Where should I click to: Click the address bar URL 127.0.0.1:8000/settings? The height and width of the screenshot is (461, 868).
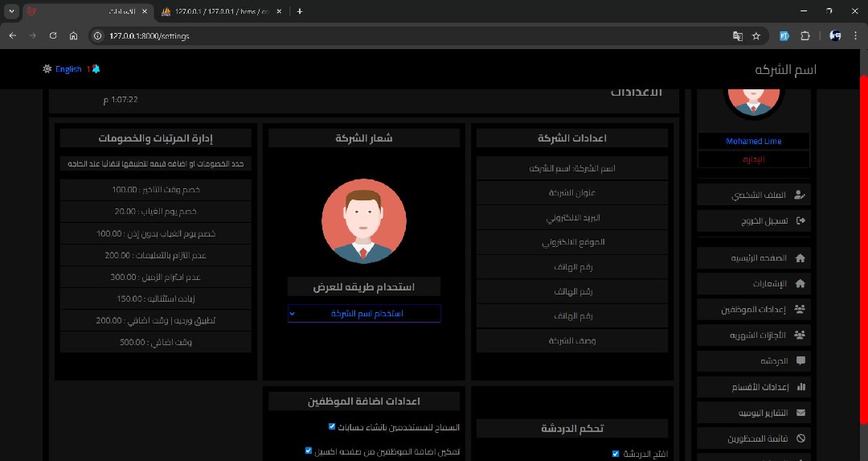[149, 36]
